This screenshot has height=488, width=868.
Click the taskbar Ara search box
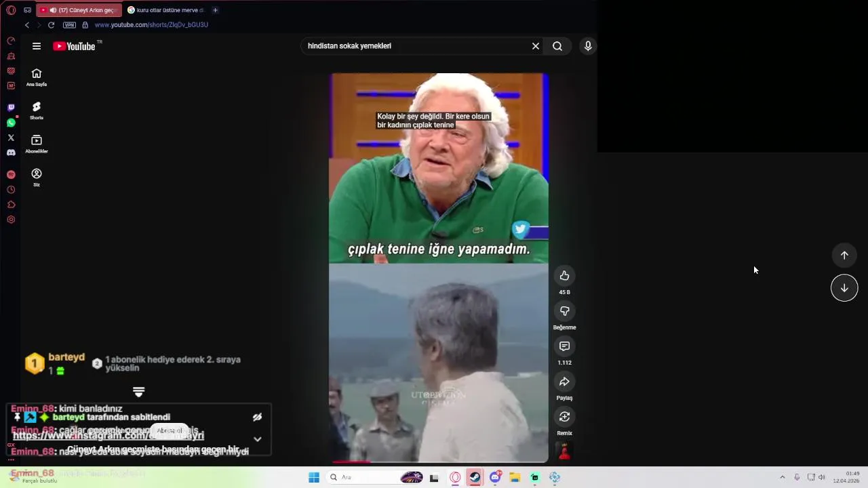[x=373, y=477]
